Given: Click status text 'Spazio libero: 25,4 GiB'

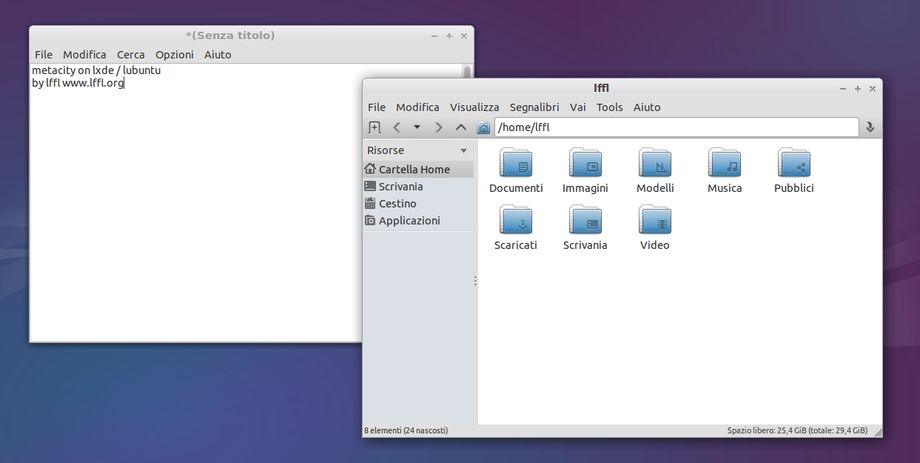Looking at the screenshot, I should pyautogui.click(x=766, y=431).
